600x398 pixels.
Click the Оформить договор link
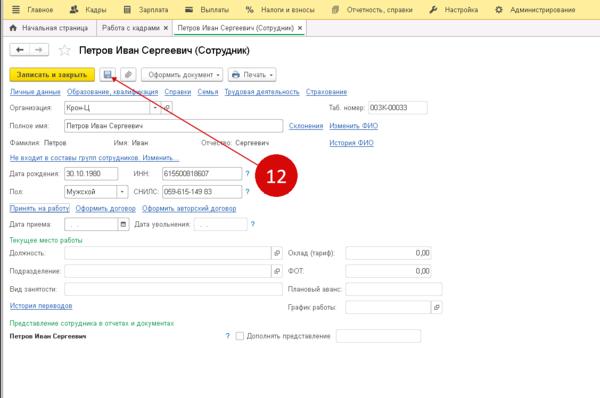tap(106, 209)
